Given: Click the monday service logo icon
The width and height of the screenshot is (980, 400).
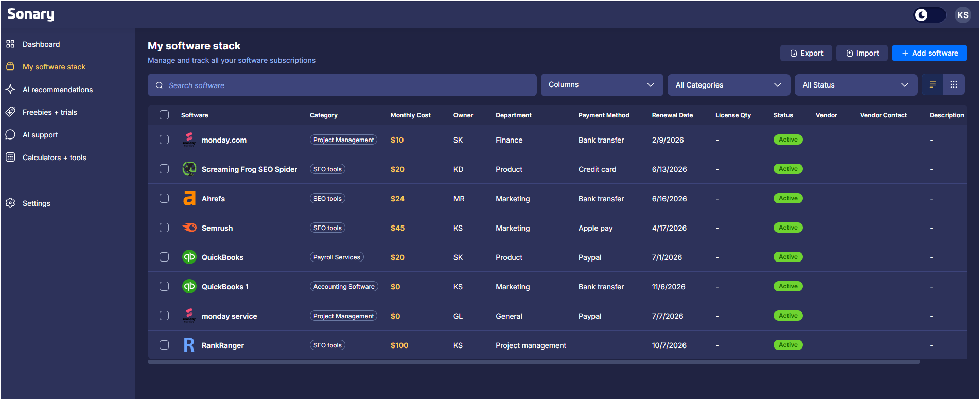Looking at the screenshot, I should click(189, 316).
